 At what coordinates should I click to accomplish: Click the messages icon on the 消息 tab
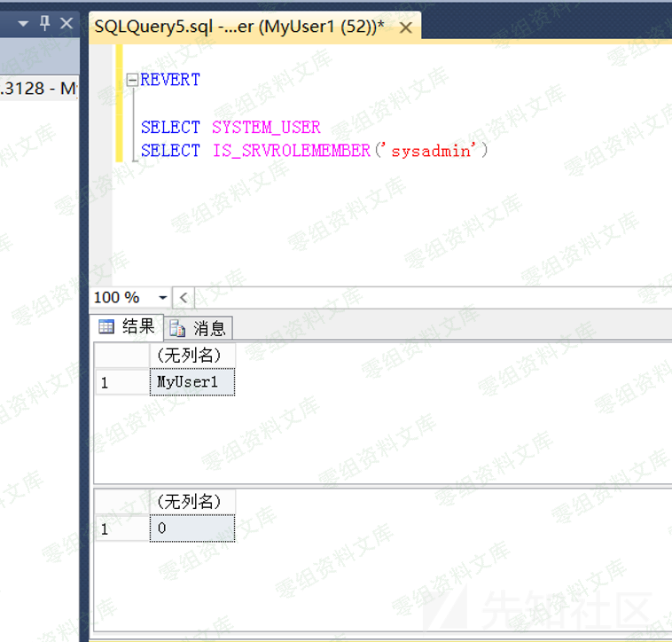(x=177, y=328)
